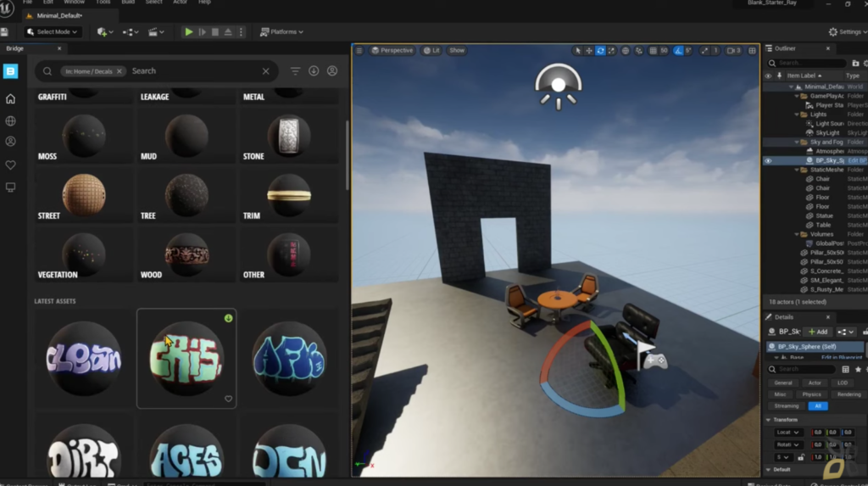
Task: Open the Platforms dropdown
Action: (281, 32)
